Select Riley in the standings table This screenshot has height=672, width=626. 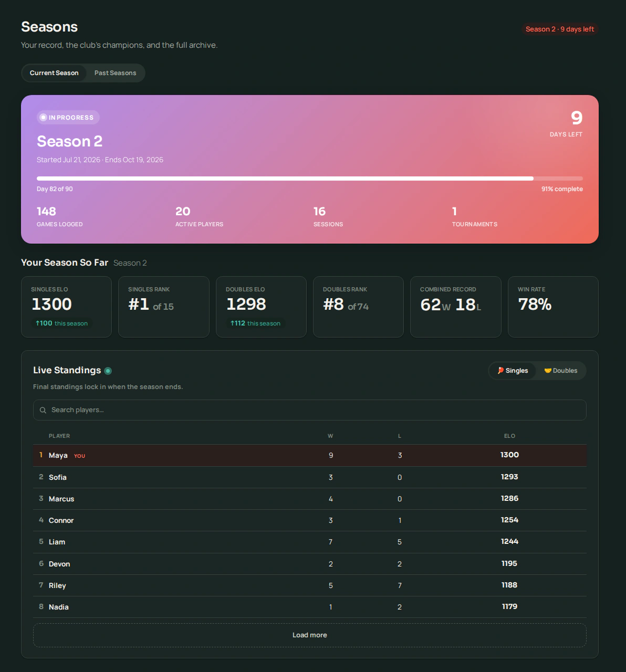click(x=310, y=585)
